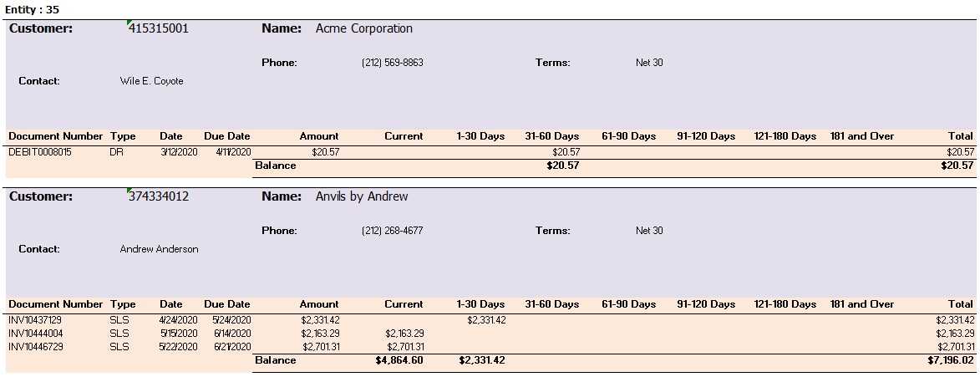Click Anvils phone number (212) 268-4677
The width and height of the screenshot is (980, 377).
click(393, 231)
